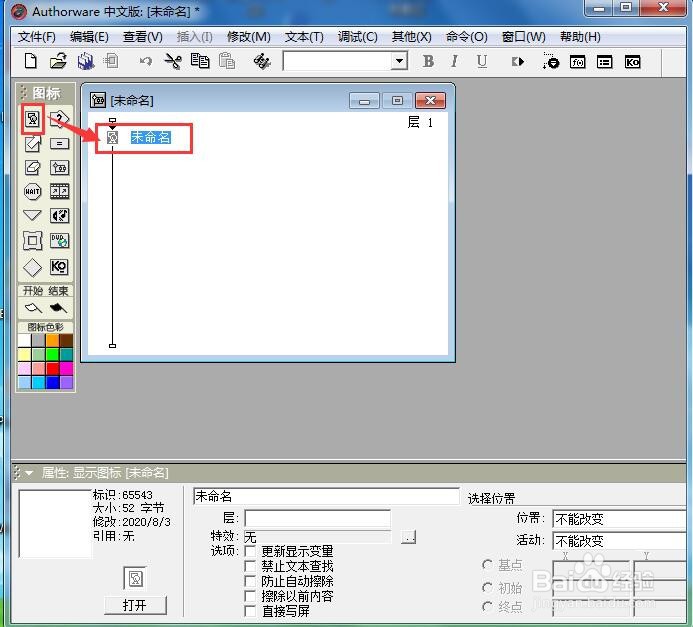Viewport: 693px width, 627px height.
Task: Open the text style dropdown in toolbar
Action: [x=399, y=61]
